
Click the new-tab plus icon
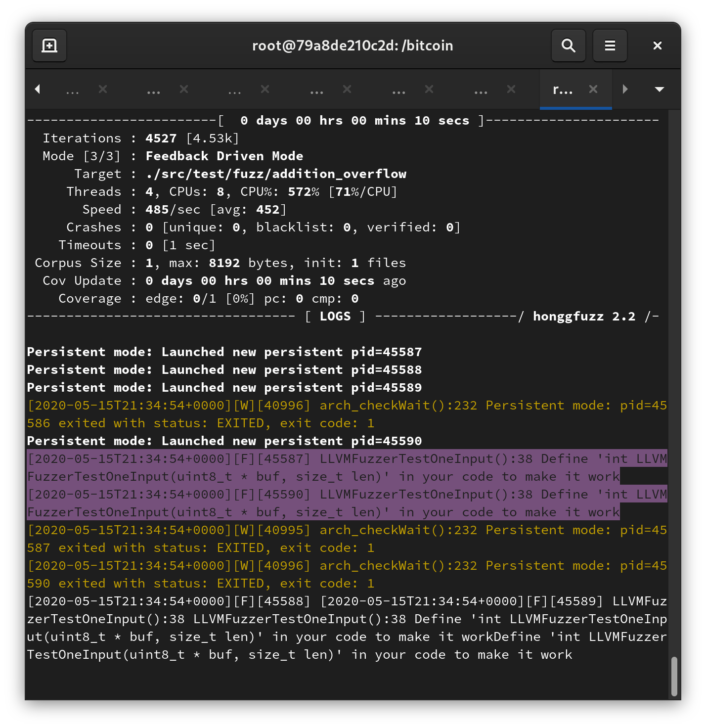tap(49, 45)
